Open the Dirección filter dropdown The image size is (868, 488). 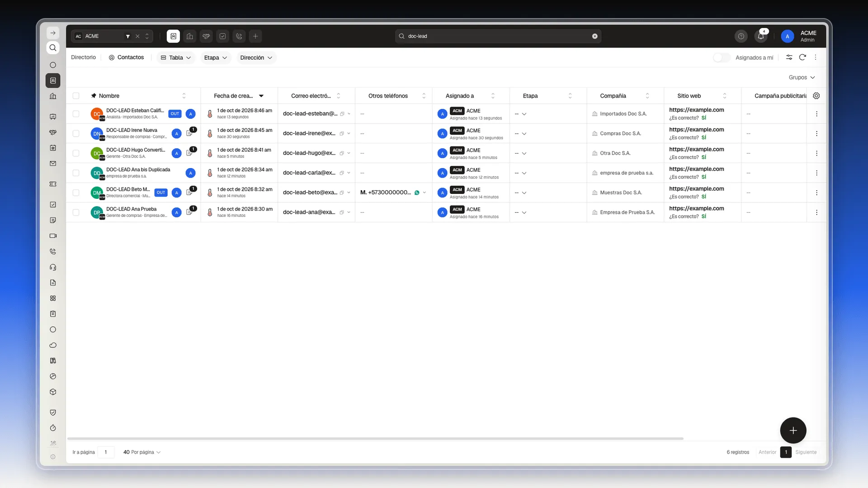point(256,58)
